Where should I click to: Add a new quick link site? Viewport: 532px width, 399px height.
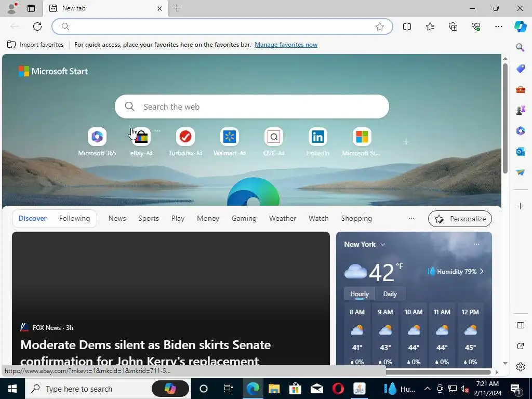tap(406, 142)
